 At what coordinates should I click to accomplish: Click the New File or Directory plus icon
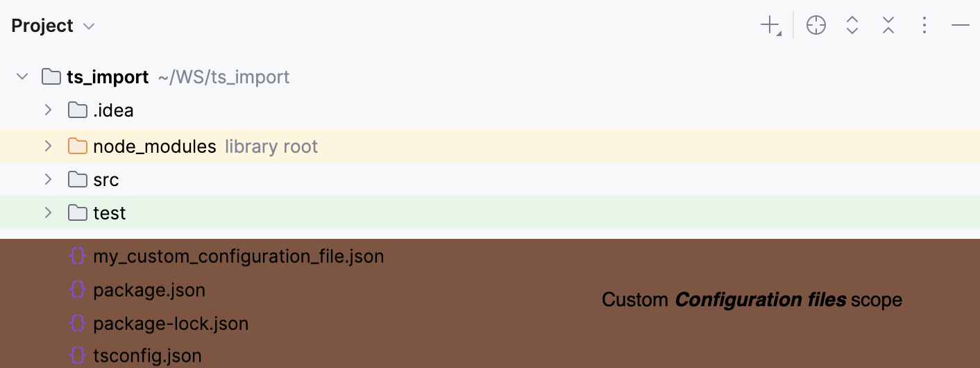tap(770, 26)
